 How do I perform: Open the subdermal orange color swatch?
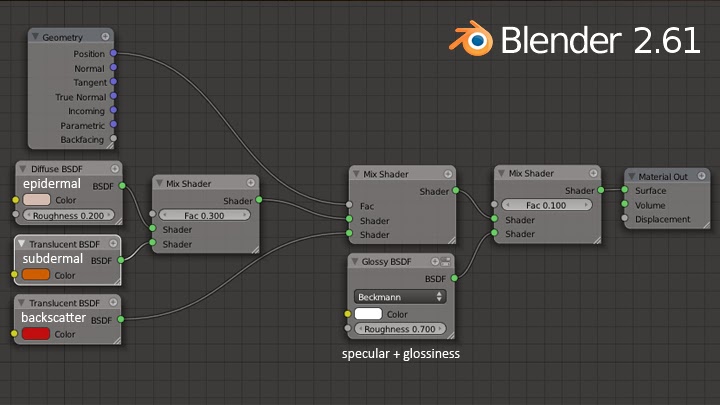[x=36, y=275]
